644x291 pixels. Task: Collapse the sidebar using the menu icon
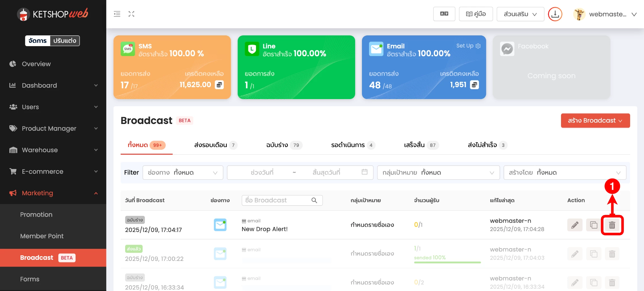point(117,14)
